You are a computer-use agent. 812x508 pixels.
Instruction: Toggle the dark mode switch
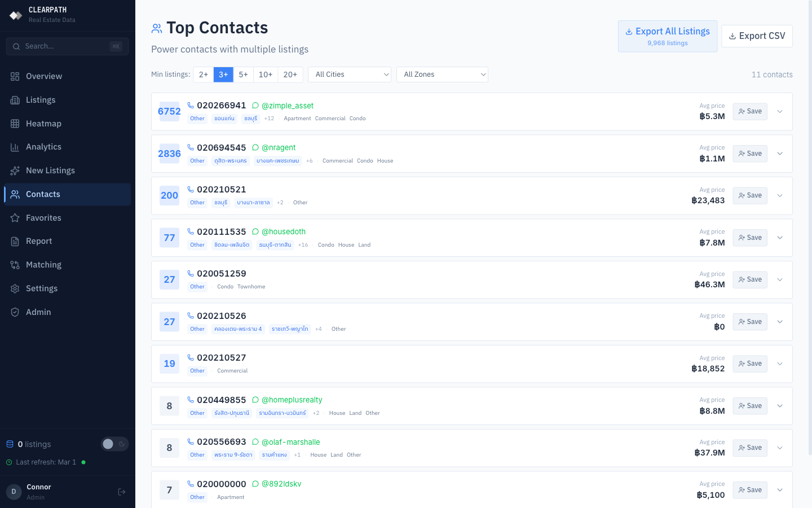click(x=114, y=444)
